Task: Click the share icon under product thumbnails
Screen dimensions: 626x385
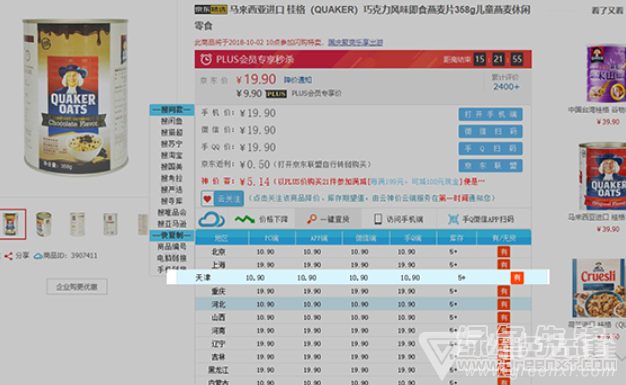Action: (9, 256)
